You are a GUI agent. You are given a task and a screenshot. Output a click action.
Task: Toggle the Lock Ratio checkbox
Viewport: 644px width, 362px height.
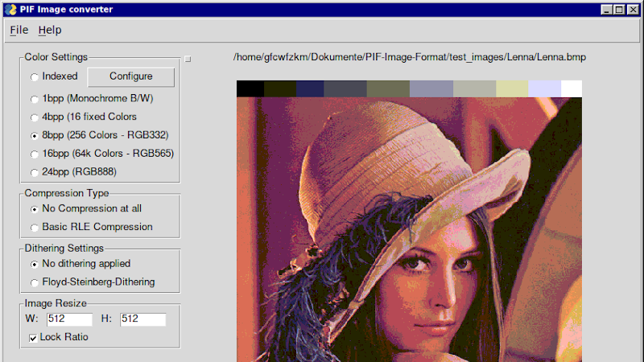point(33,338)
